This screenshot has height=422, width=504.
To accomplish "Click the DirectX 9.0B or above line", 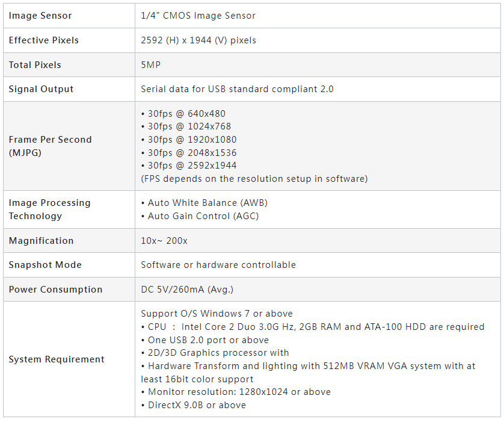I will tap(194, 405).
